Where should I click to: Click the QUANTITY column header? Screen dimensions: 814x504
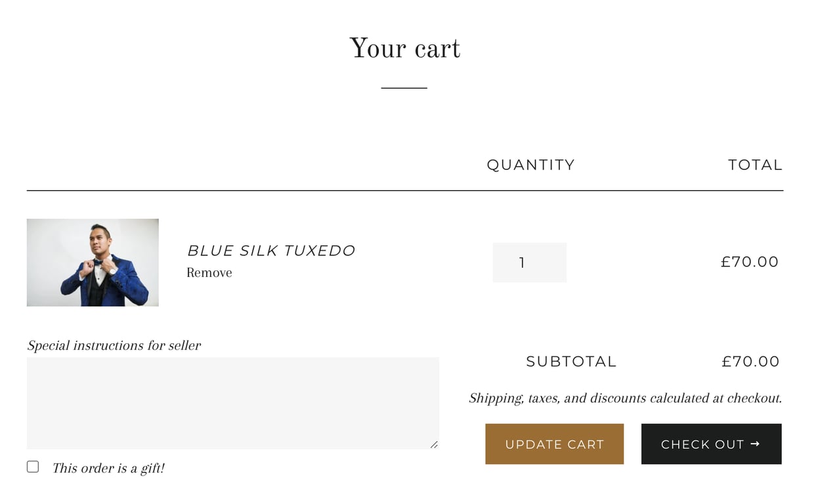click(x=530, y=165)
